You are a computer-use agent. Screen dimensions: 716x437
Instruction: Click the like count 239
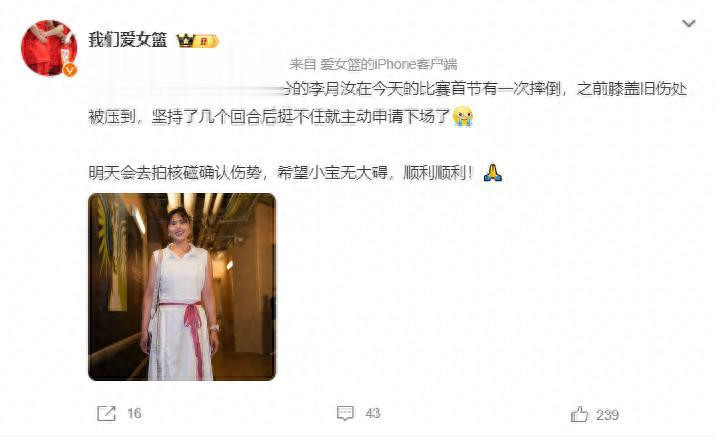[607, 415]
